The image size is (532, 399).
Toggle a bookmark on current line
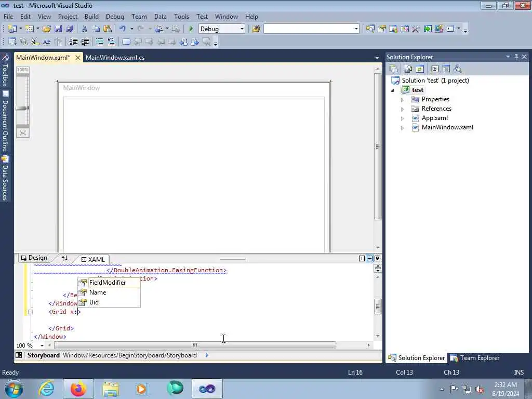pos(126,42)
